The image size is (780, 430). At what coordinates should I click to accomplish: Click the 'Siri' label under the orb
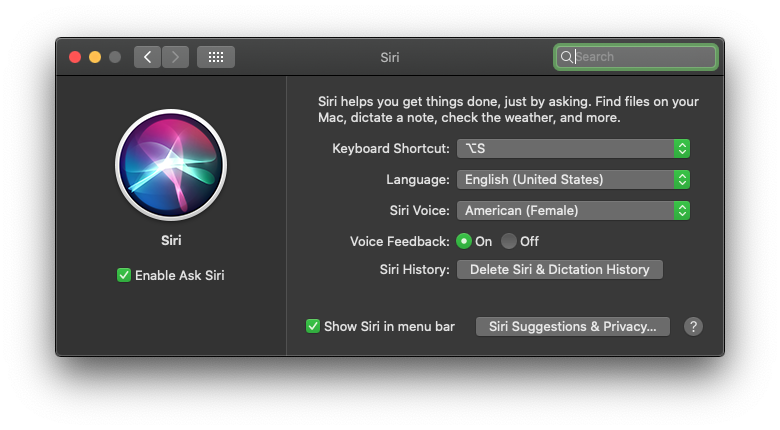171,241
